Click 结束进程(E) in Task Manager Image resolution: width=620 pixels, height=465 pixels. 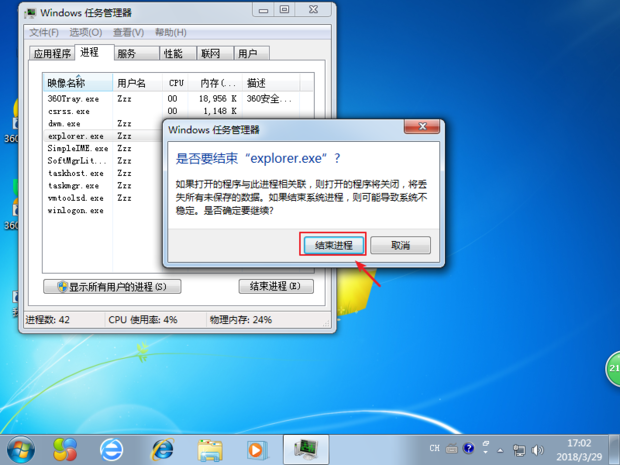(276, 286)
